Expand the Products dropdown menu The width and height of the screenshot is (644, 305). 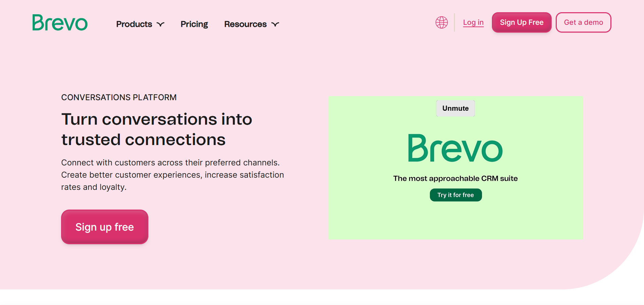coord(140,24)
